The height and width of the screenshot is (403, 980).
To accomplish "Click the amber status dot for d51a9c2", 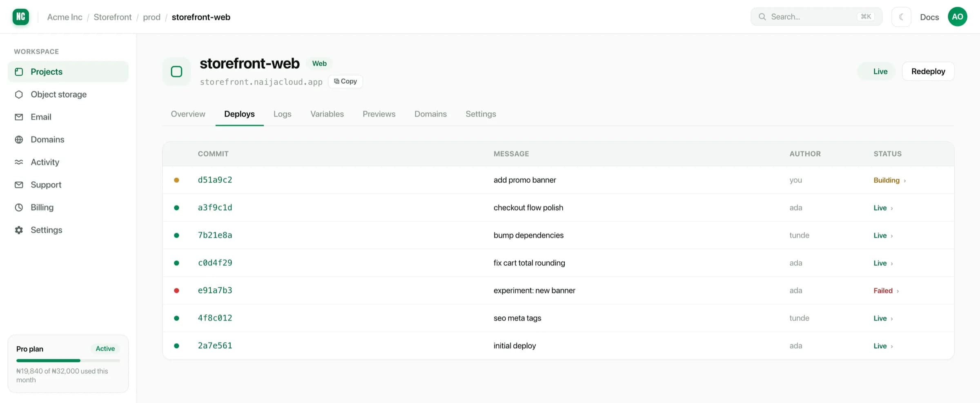I will point(176,180).
